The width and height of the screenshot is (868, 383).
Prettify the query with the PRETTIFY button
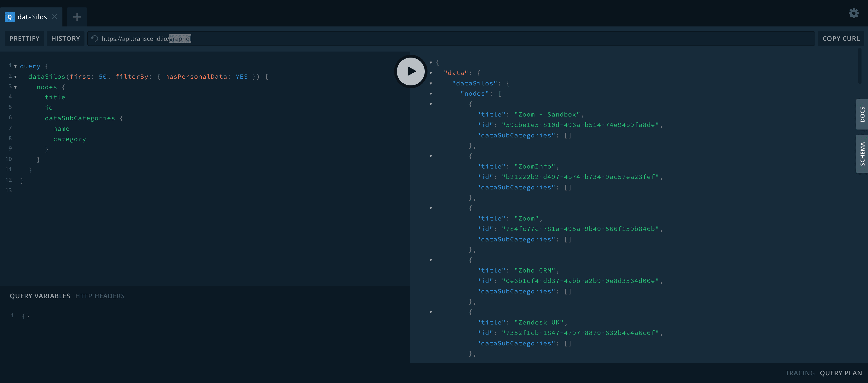pyautogui.click(x=24, y=39)
